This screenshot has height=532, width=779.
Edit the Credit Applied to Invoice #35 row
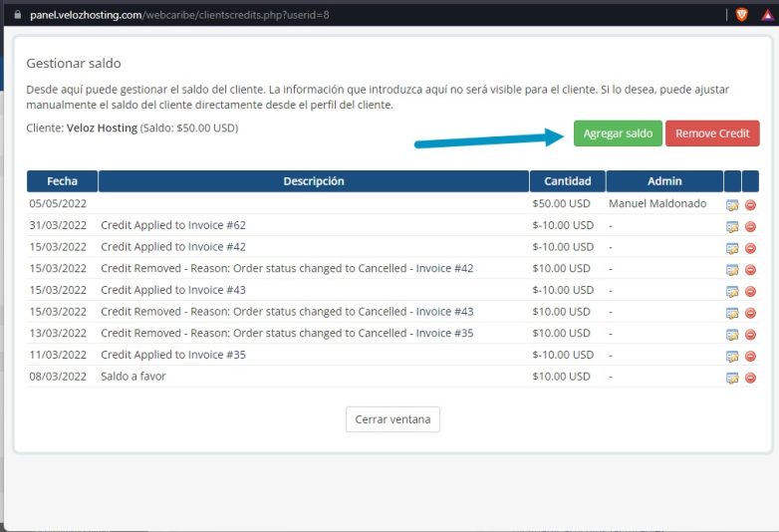pos(733,356)
